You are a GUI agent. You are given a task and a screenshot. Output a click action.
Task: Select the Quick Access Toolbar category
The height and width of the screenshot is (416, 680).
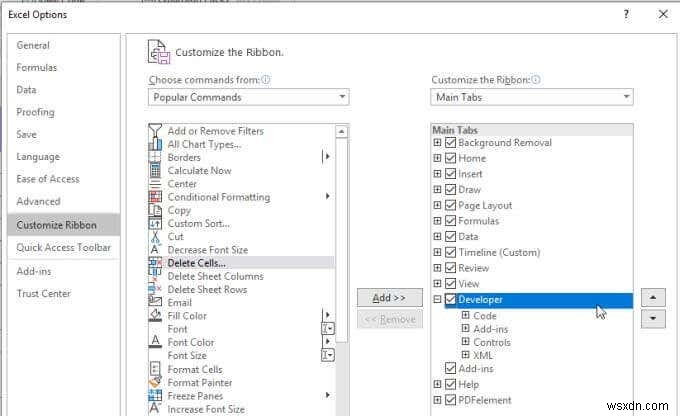[64, 247]
